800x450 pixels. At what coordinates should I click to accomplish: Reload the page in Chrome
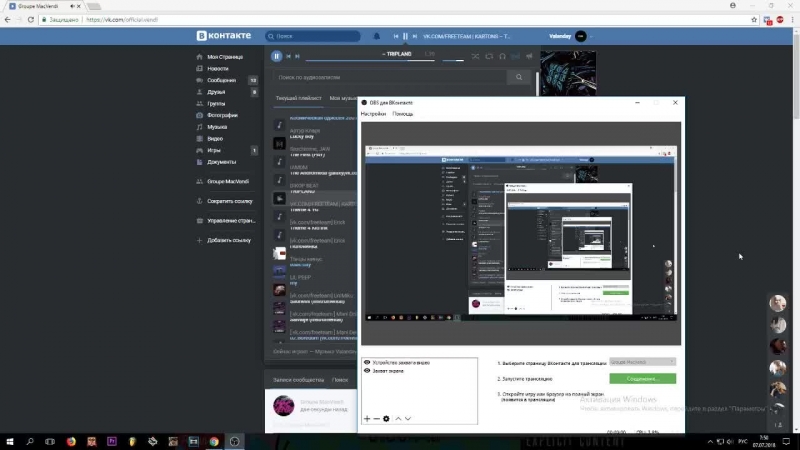tap(31, 20)
